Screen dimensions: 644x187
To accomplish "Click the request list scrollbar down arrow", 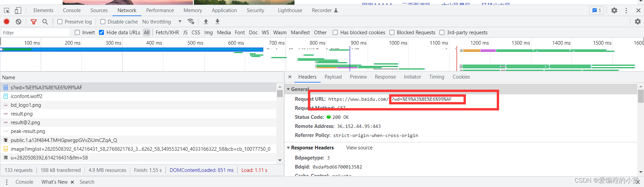I will pos(280,160).
